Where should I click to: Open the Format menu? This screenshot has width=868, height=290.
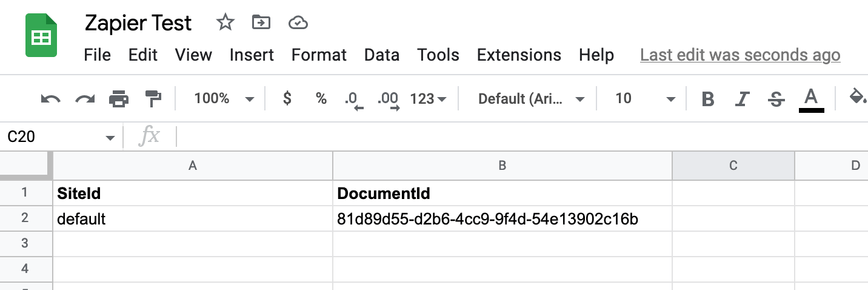319,55
